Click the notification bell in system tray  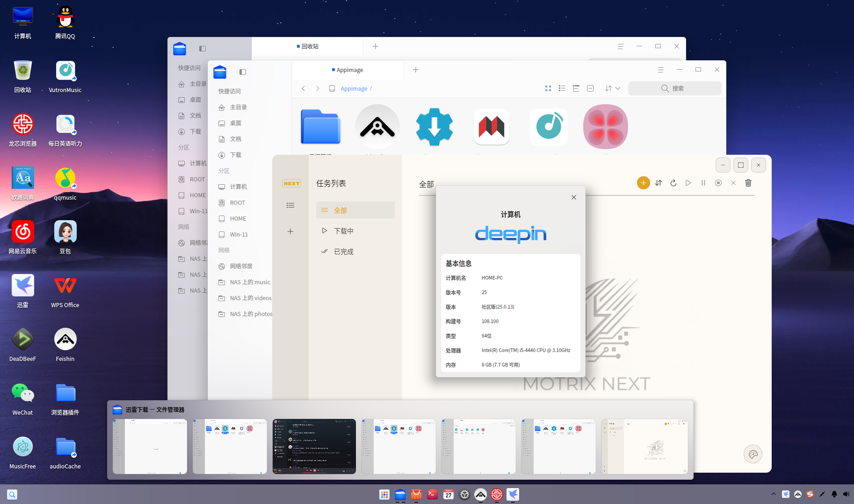(834, 494)
